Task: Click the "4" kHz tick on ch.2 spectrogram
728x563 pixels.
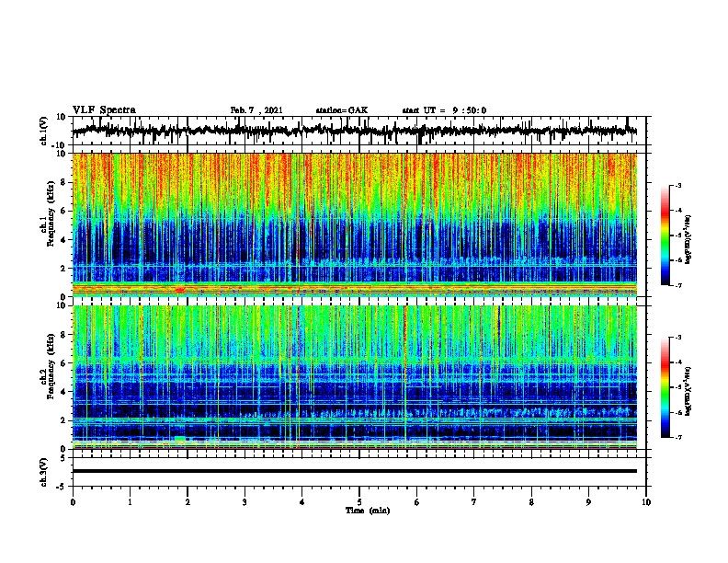Action: pyautogui.click(x=63, y=392)
